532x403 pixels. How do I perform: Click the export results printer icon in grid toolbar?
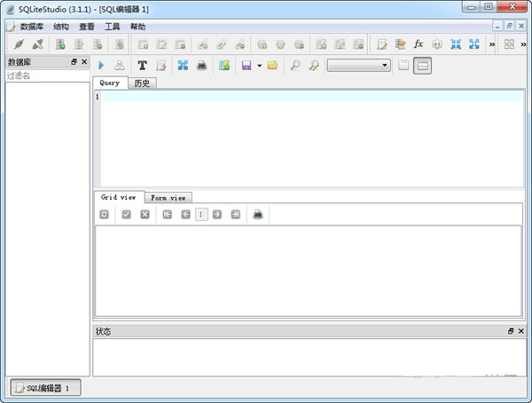point(258,215)
